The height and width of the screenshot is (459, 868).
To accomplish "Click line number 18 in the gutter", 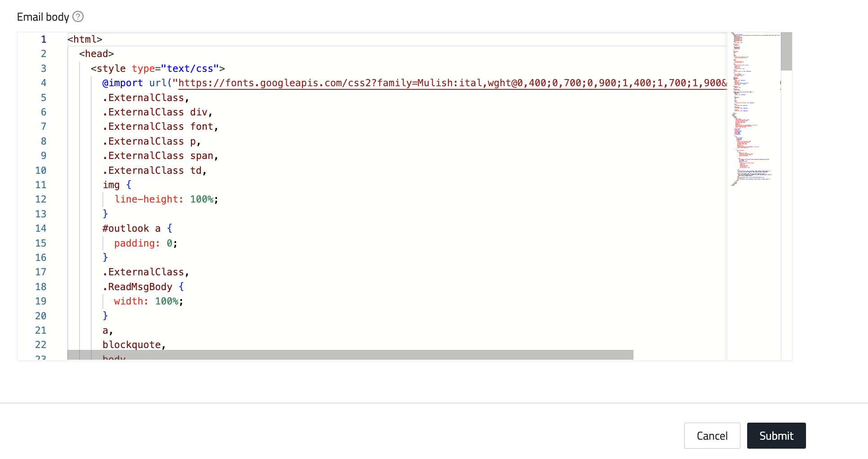I will tap(41, 287).
